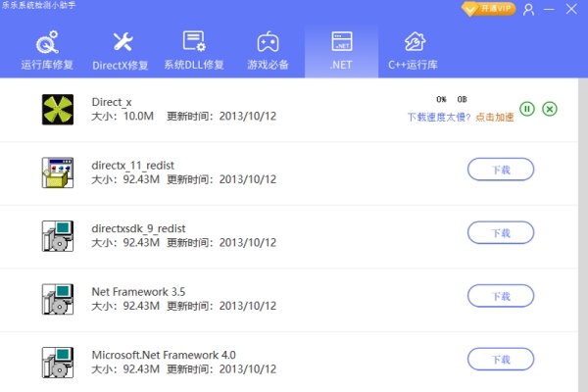Open the 运行库修复 tab
Viewport: 588px width, 392px height.
pyautogui.click(x=48, y=51)
